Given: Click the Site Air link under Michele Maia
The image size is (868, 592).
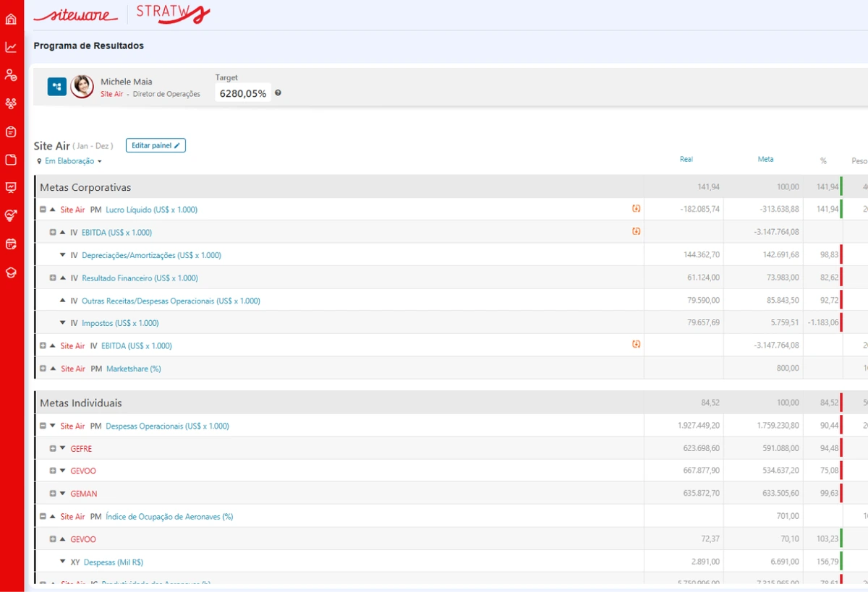Looking at the screenshot, I should coord(111,94).
